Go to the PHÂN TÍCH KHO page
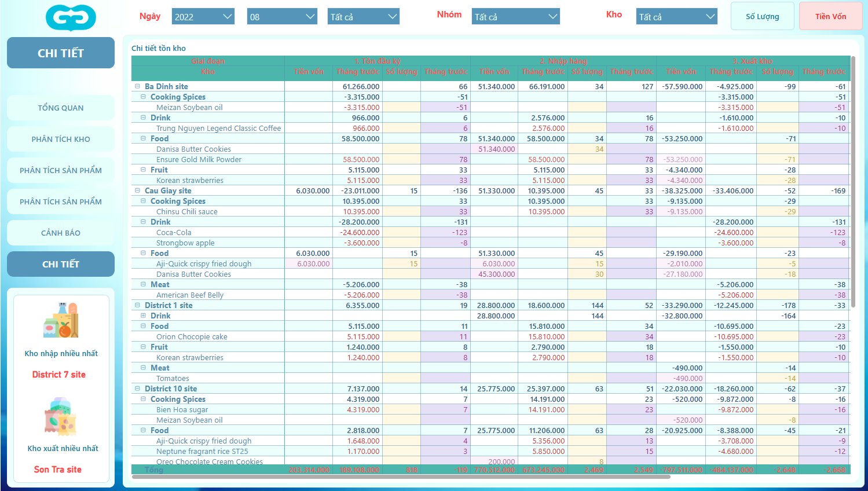The width and height of the screenshot is (868, 491). click(61, 139)
